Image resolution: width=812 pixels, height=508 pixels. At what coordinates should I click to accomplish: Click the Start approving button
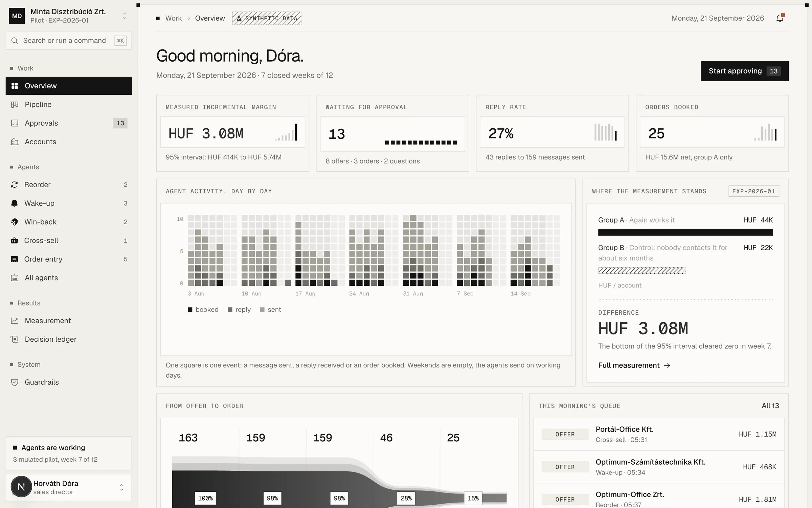tap(745, 71)
